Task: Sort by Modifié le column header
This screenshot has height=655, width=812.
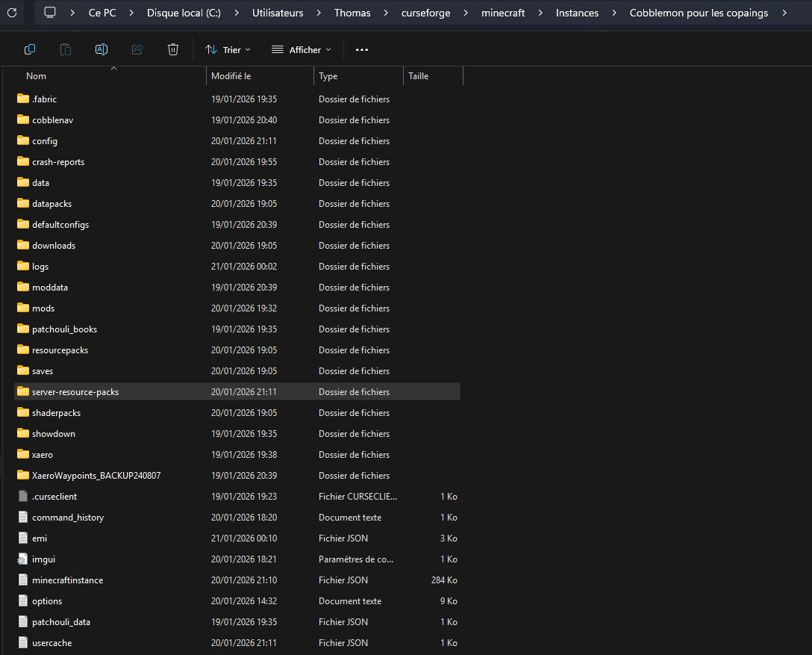Action: [x=231, y=76]
